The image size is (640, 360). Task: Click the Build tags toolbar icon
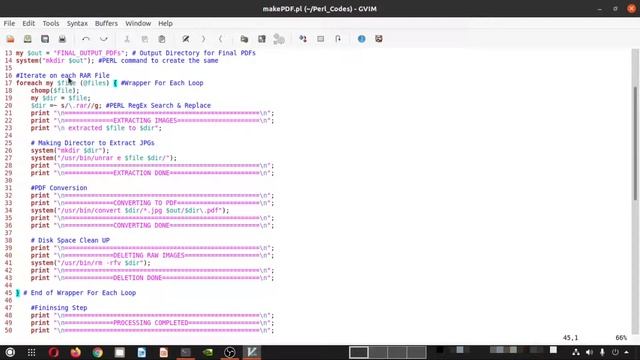tap(320, 39)
